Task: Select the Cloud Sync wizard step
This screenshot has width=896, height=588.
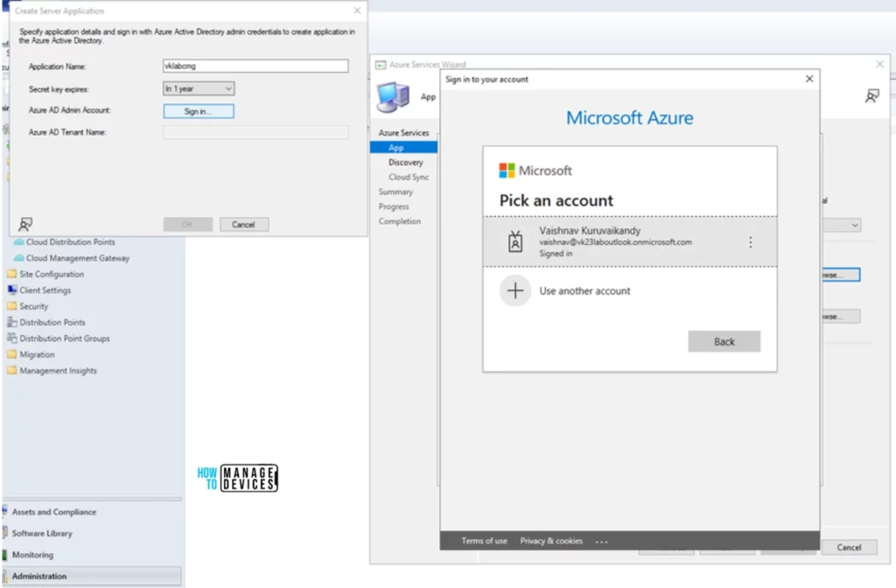Action: tap(409, 177)
